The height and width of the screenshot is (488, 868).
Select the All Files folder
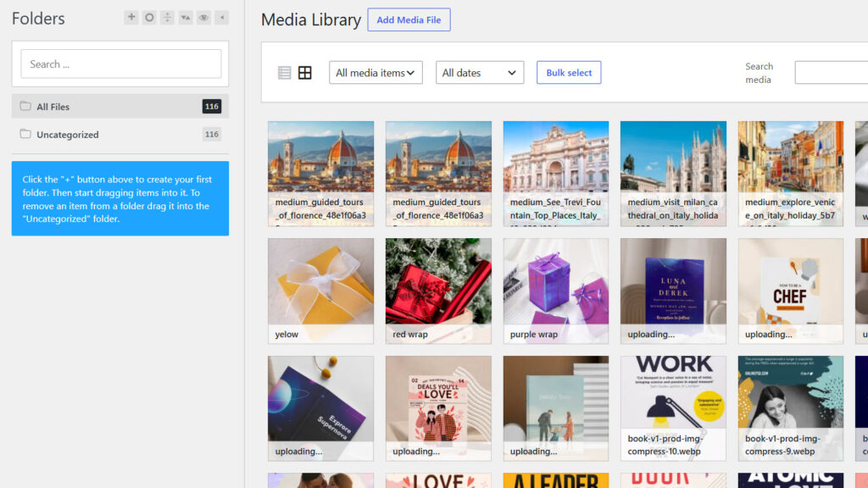(x=120, y=106)
